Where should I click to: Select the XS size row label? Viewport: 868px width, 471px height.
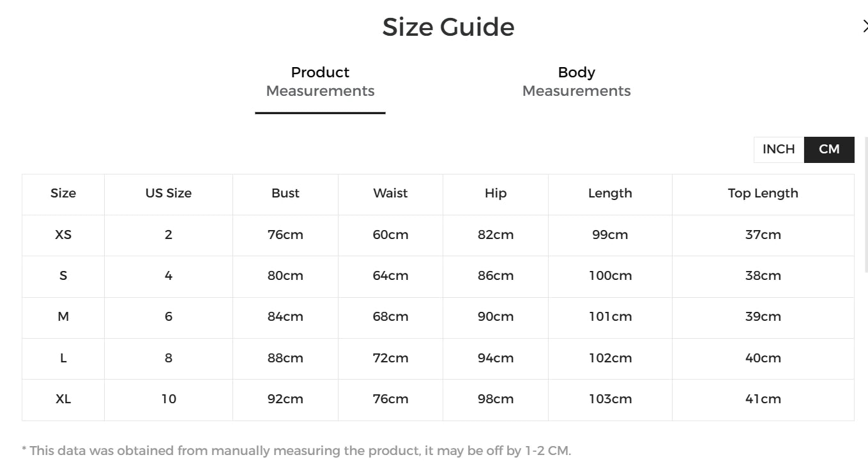[x=63, y=235]
